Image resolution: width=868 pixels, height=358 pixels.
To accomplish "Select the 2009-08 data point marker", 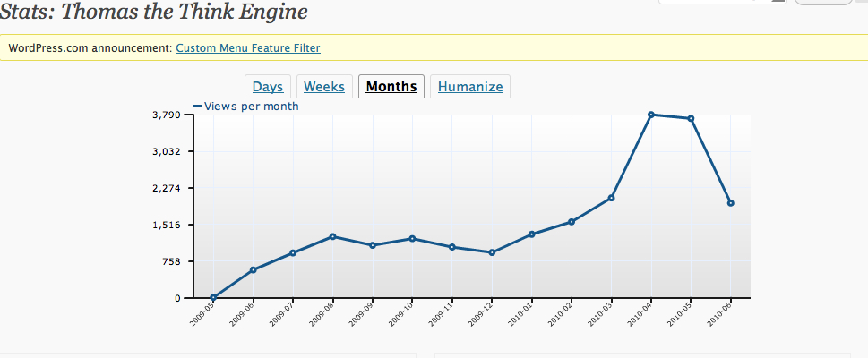I will (x=332, y=236).
